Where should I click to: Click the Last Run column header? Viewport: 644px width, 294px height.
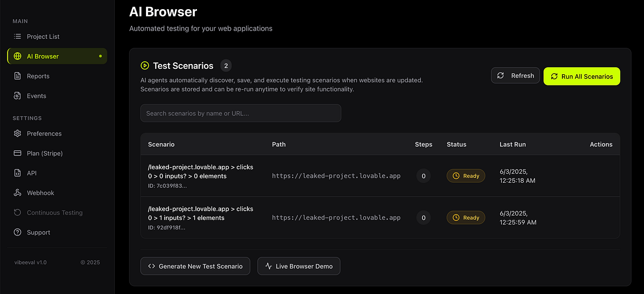(x=513, y=145)
